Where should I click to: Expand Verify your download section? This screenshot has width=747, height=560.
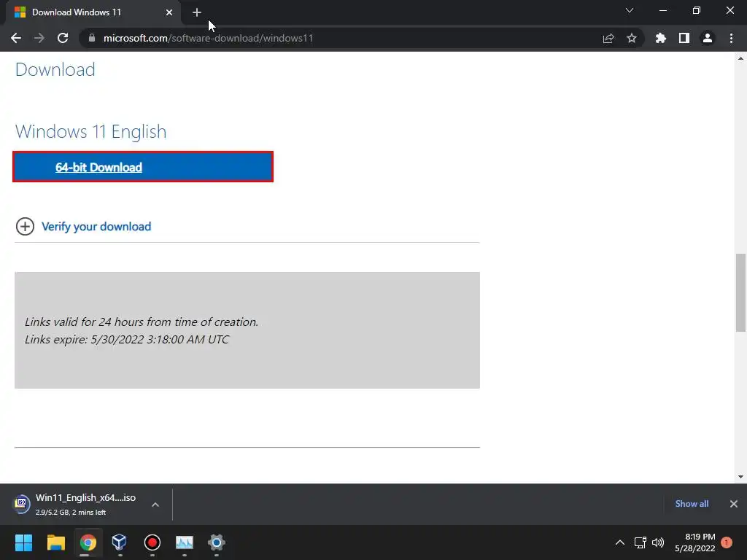[25, 227]
